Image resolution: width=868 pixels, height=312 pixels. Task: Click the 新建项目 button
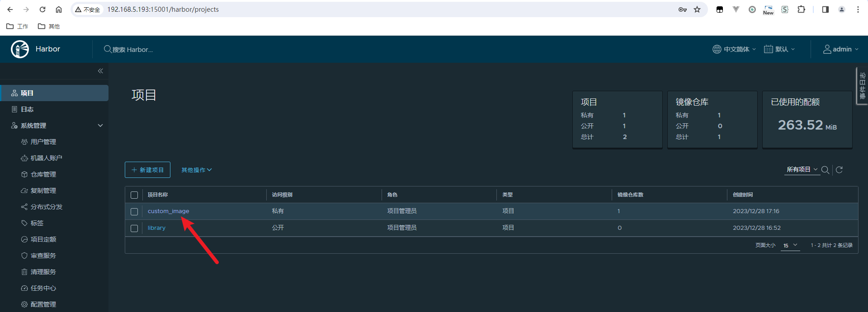coord(147,170)
